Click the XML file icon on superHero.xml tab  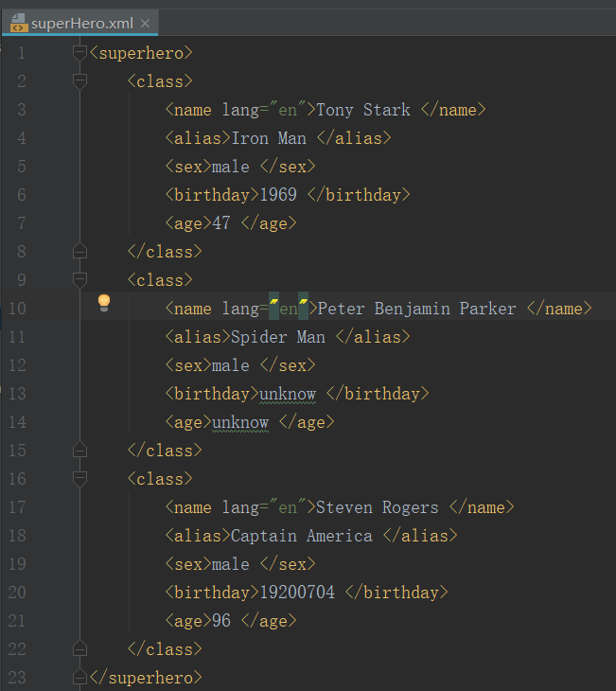click(x=19, y=23)
